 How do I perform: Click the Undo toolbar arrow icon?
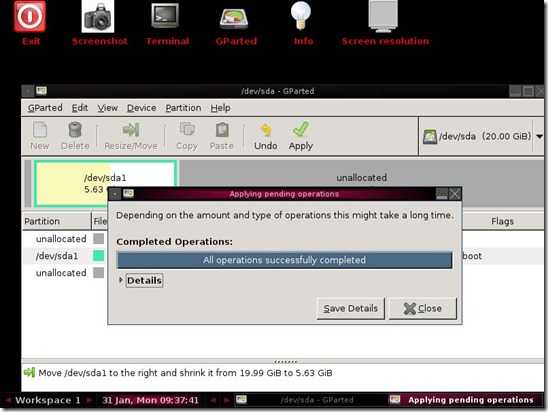(266, 130)
